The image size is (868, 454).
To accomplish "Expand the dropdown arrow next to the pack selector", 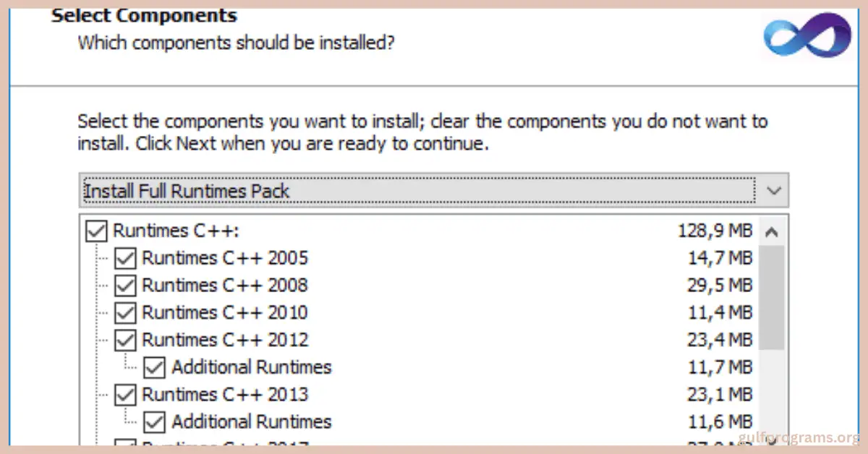I will [773, 190].
